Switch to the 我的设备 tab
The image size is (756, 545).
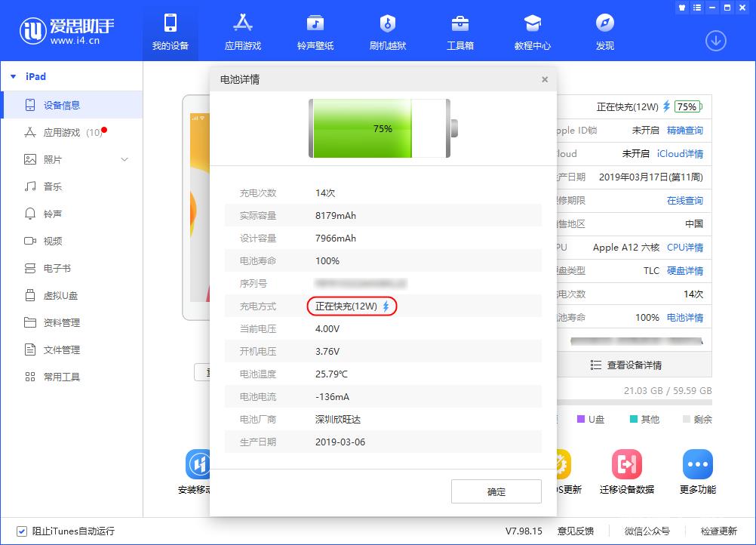(171, 30)
